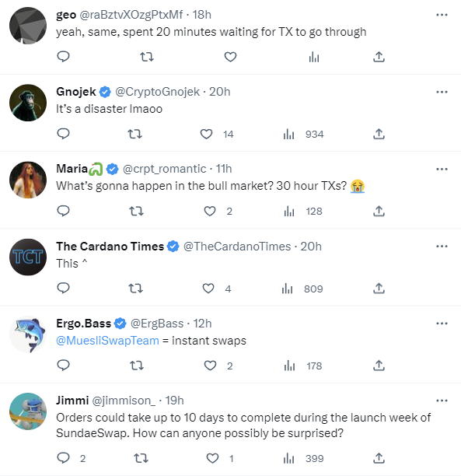Share geo's tweet
Image resolution: width=461 pixels, height=476 pixels.
coord(379,57)
